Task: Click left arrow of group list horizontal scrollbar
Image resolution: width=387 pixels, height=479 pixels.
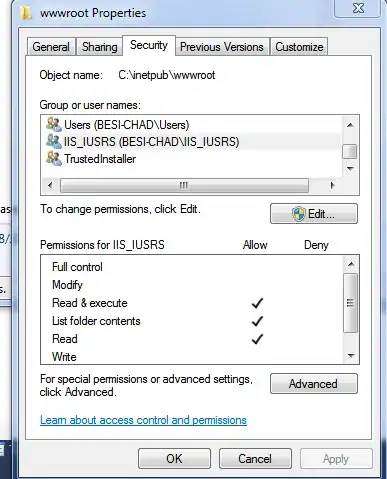Action: (50, 185)
